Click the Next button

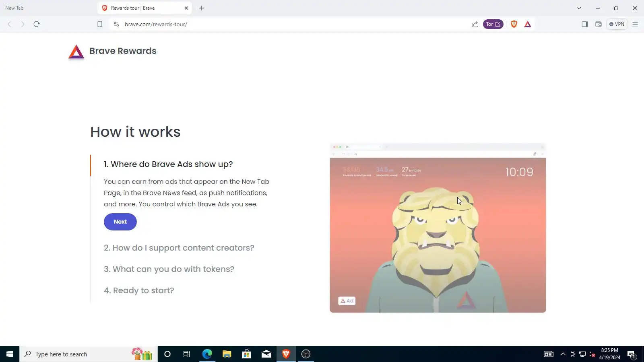point(120,222)
